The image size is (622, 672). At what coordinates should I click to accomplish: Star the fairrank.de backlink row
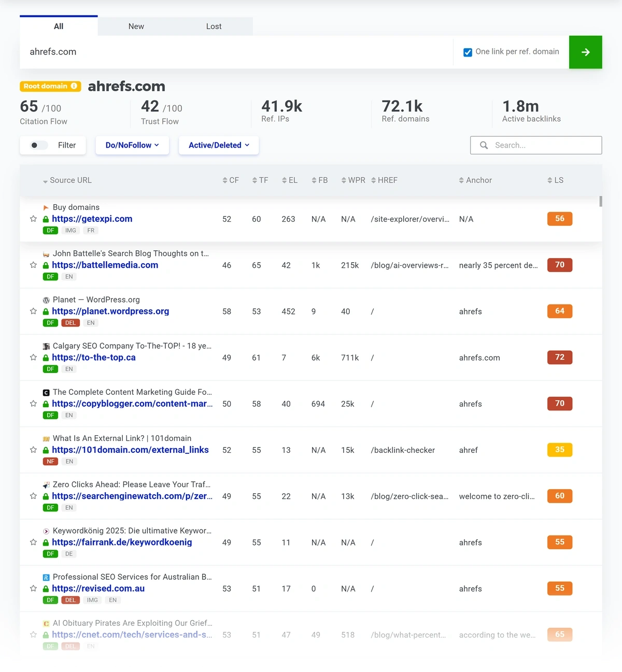(33, 542)
